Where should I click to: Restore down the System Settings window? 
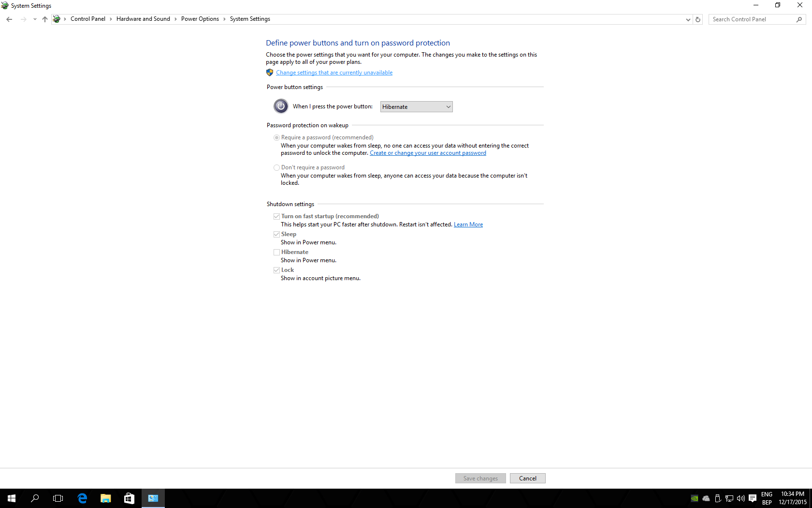(778, 5)
